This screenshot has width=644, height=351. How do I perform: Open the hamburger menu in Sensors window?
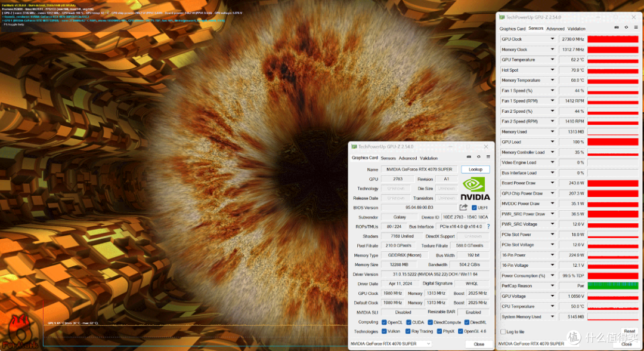[636, 27]
